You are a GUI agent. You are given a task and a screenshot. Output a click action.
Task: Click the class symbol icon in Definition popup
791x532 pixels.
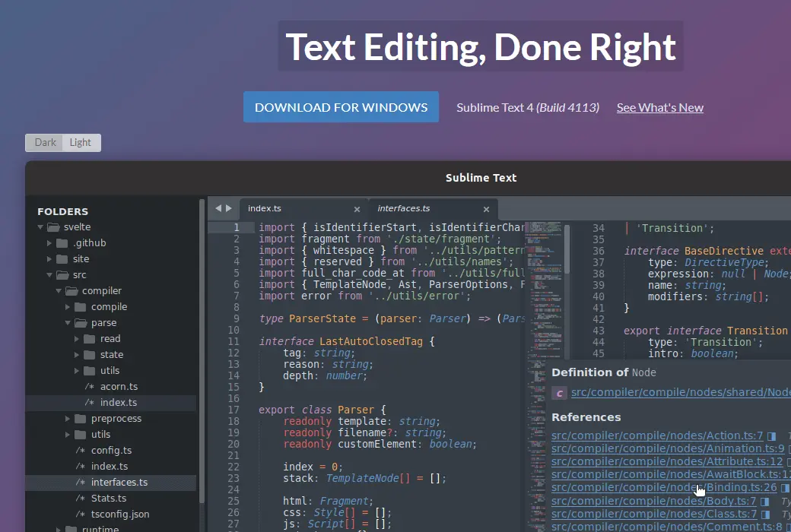(x=560, y=394)
